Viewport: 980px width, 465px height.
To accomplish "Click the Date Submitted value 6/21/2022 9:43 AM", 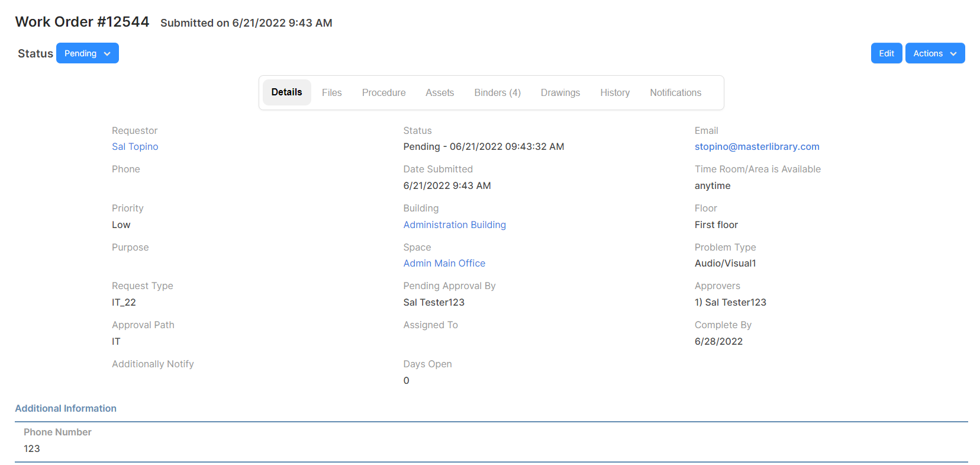I will (x=447, y=185).
